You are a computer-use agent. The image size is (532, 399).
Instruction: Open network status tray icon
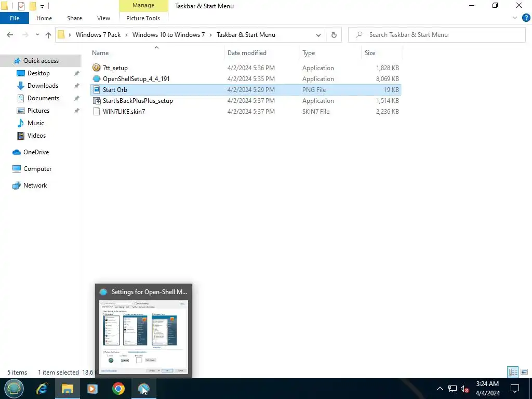(x=453, y=389)
